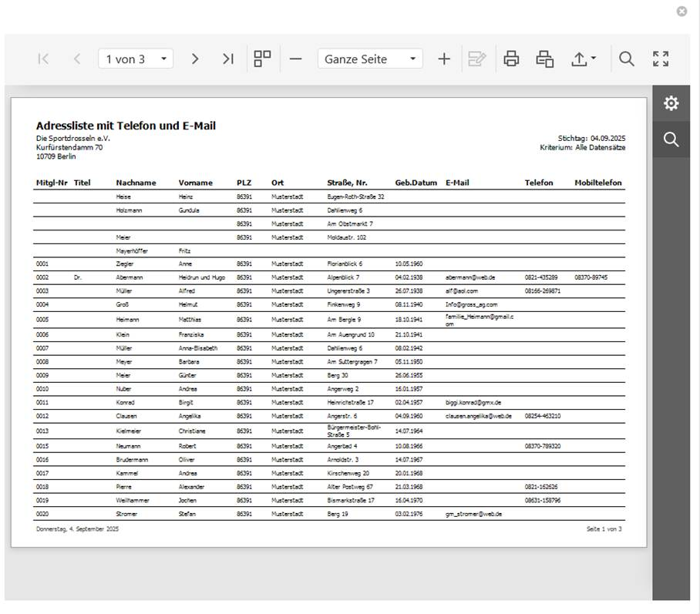Go to the previous page
This screenshot has width=700, height=614.
76,59
